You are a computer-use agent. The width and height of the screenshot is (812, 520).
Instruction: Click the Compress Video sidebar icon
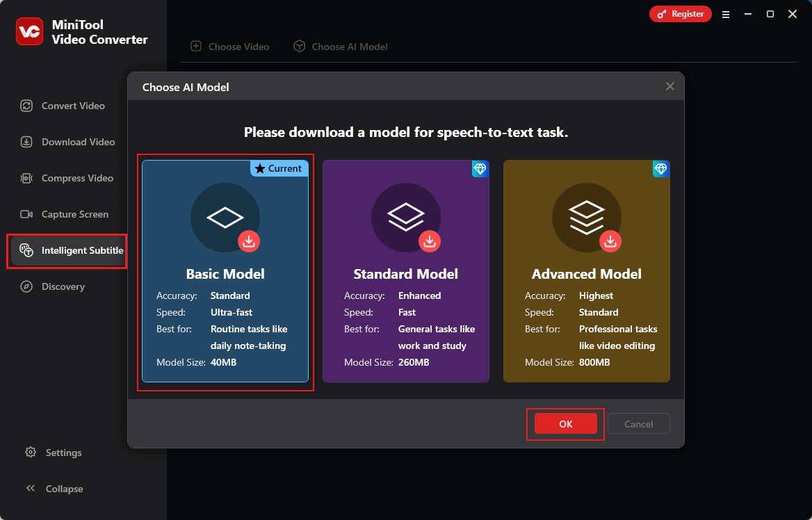coord(26,178)
